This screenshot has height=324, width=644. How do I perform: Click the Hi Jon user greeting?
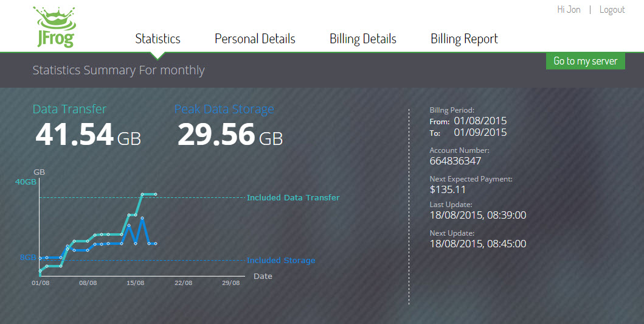(569, 10)
